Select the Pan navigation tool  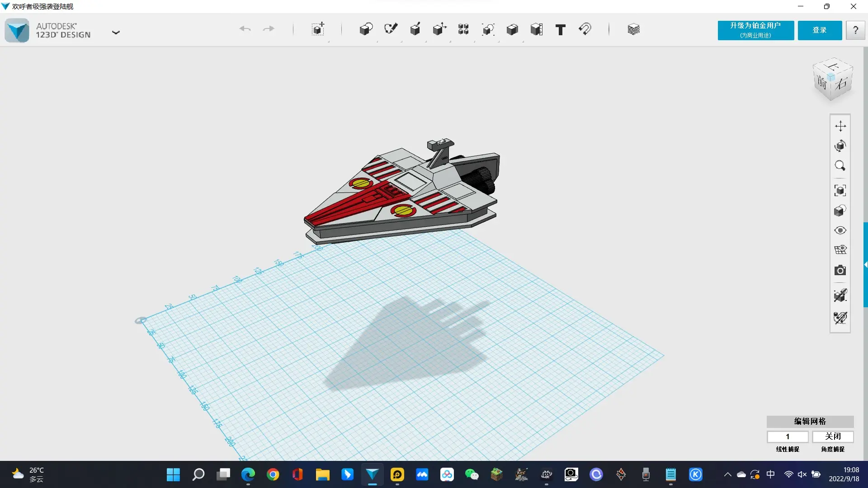840,126
